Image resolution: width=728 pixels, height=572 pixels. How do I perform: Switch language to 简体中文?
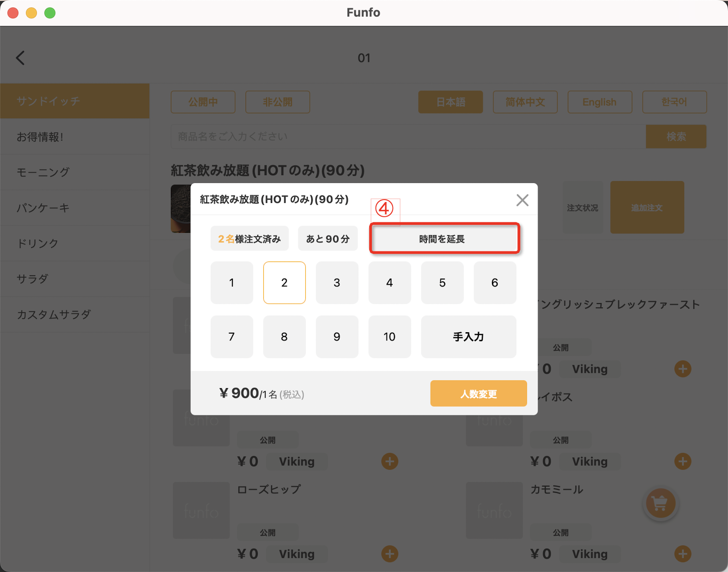click(x=525, y=102)
